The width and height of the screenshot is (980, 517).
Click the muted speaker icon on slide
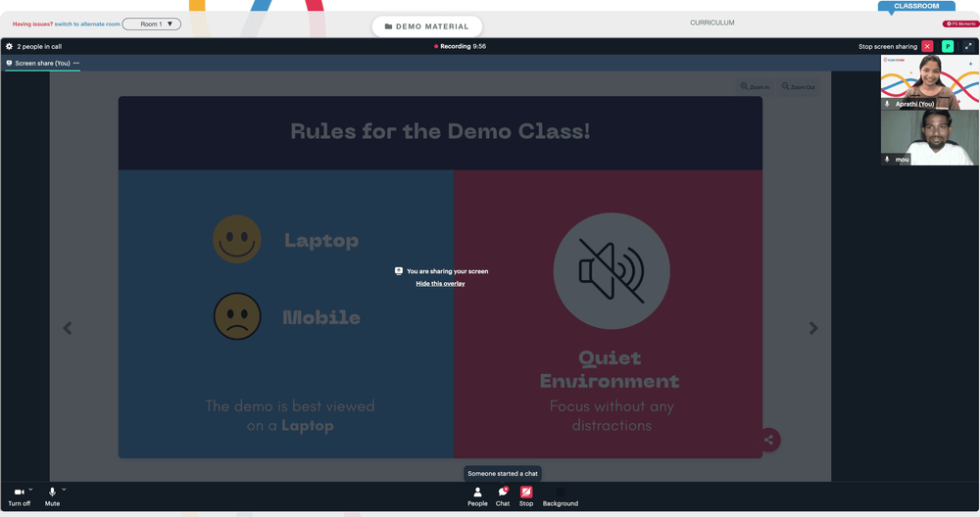pyautogui.click(x=612, y=271)
